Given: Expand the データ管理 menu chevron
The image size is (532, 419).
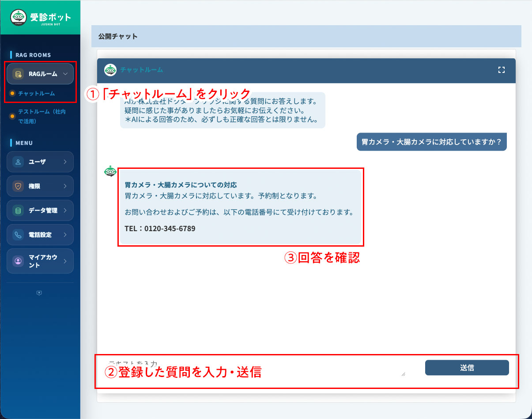Looking at the screenshot, I should point(65,210).
